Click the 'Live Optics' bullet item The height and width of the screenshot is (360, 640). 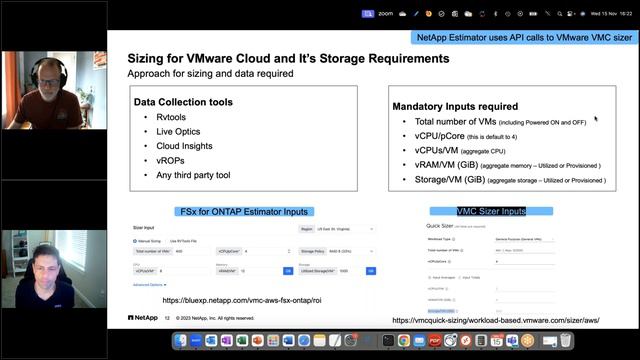(178, 132)
